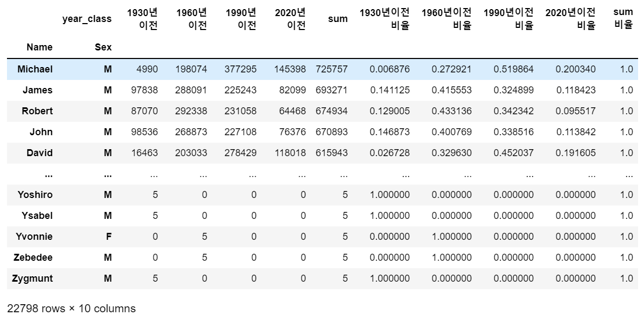Select the 1990년 이전 column header
This screenshot has height=316, width=644.
pos(241,19)
